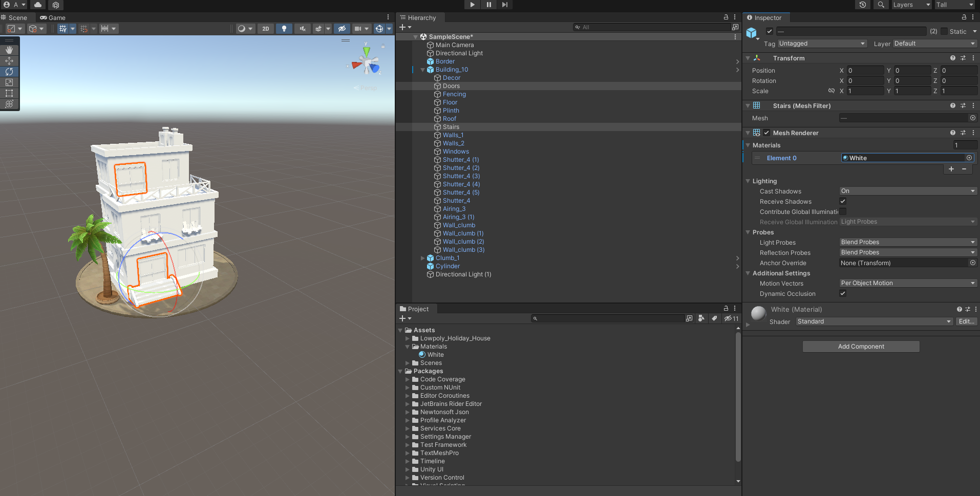Click the Add Component button
The width and height of the screenshot is (980, 496).
pos(861,347)
